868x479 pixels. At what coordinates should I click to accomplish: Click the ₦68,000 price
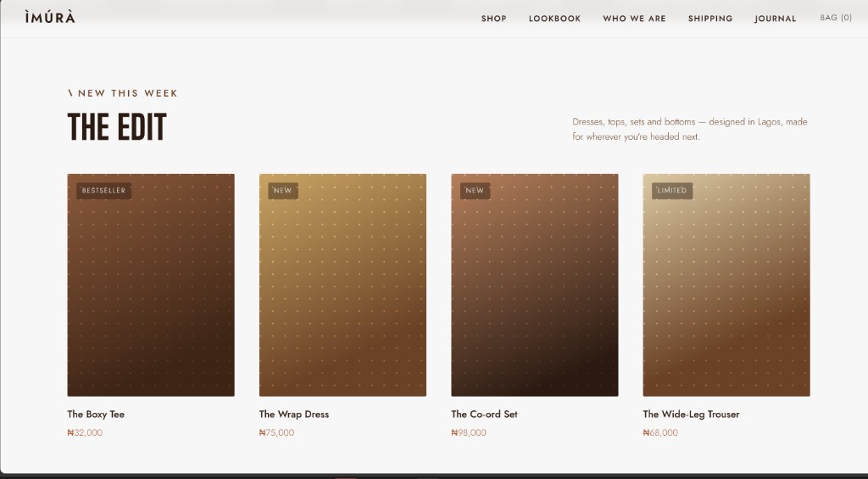660,432
